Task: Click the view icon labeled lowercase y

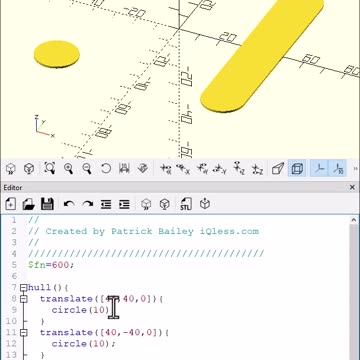Action: pos(202,169)
